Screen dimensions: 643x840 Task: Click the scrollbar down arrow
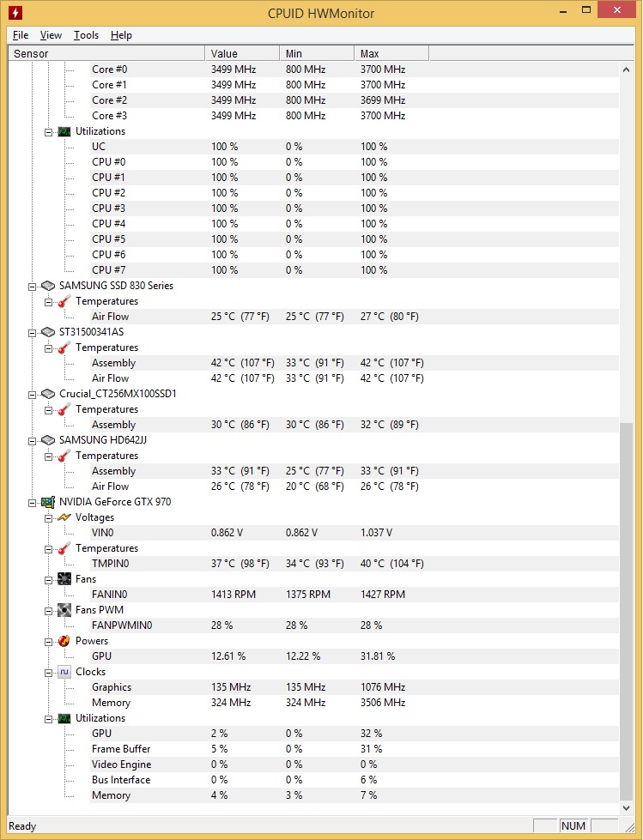pyautogui.click(x=626, y=808)
